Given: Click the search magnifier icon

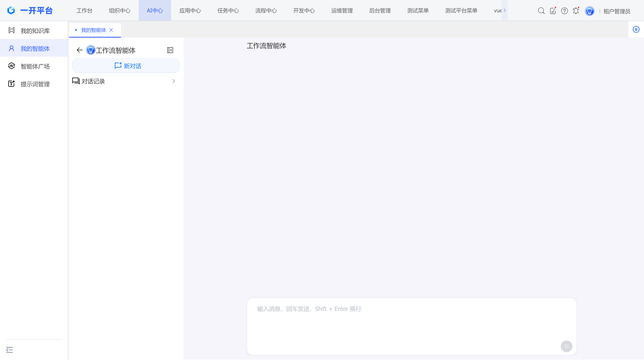Looking at the screenshot, I should (541, 11).
